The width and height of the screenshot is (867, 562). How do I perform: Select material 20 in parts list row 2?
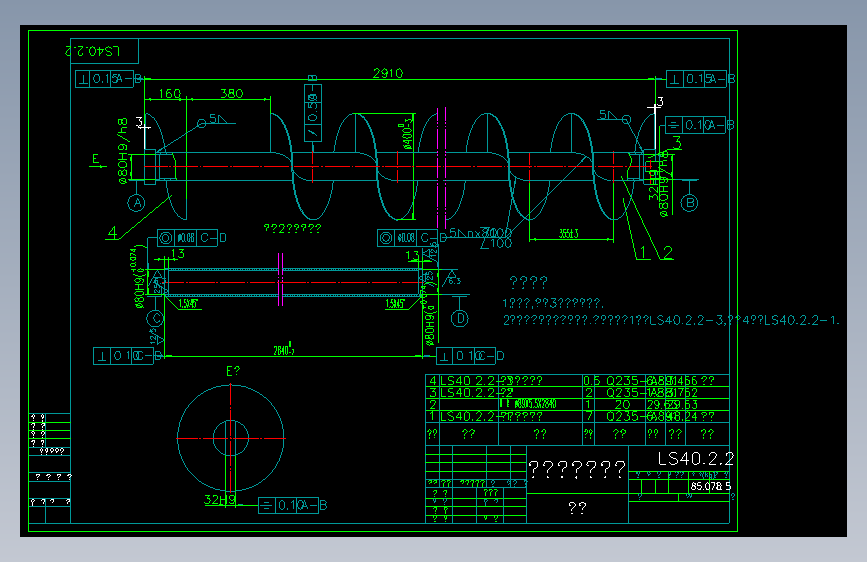coord(622,404)
